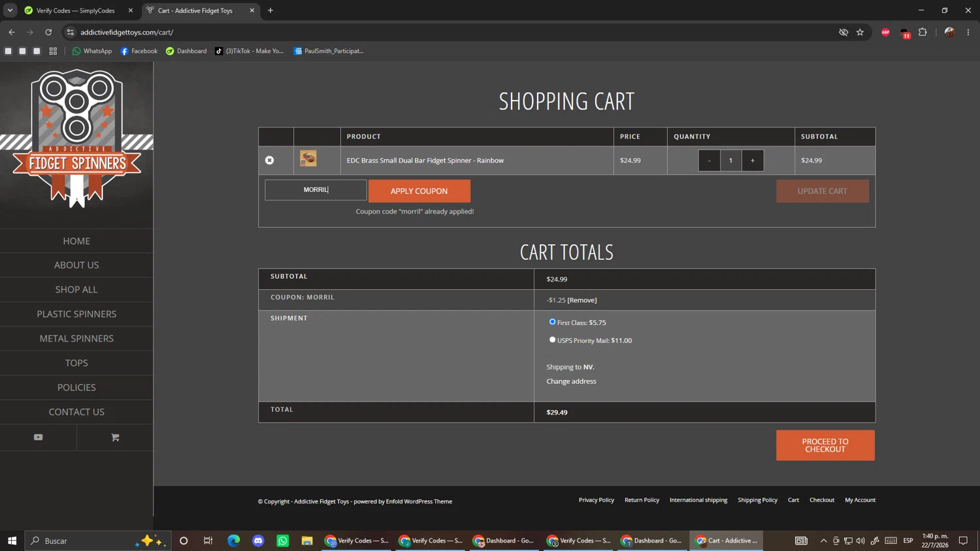This screenshot has height=551, width=980.
Task: Click the Addictive Fidget Spinners logo
Action: 76,138
